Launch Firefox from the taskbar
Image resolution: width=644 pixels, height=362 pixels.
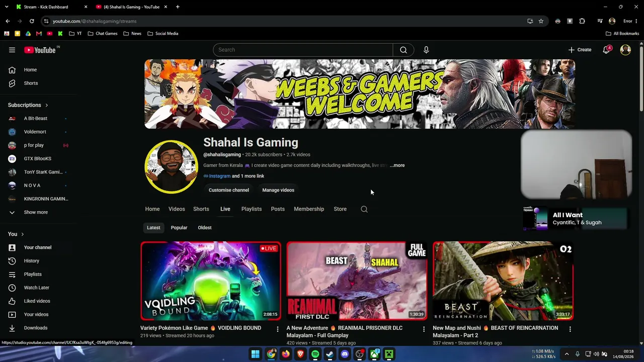(285, 354)
